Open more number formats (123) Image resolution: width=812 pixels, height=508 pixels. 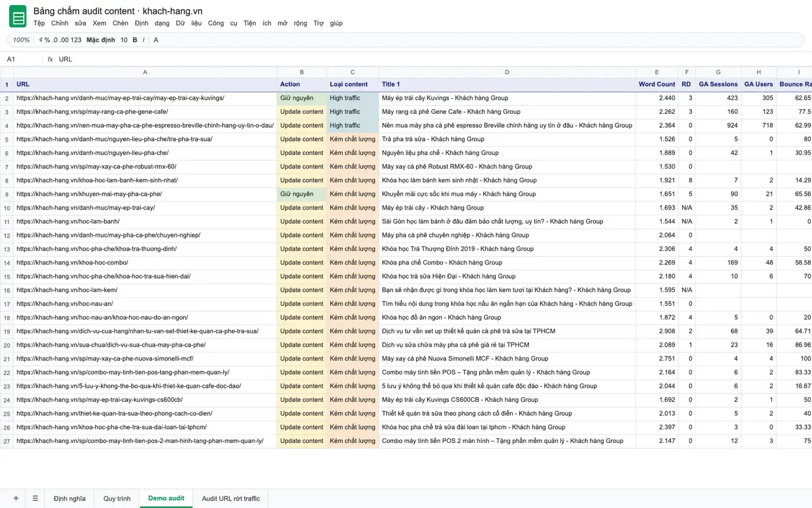coord(76,40)
